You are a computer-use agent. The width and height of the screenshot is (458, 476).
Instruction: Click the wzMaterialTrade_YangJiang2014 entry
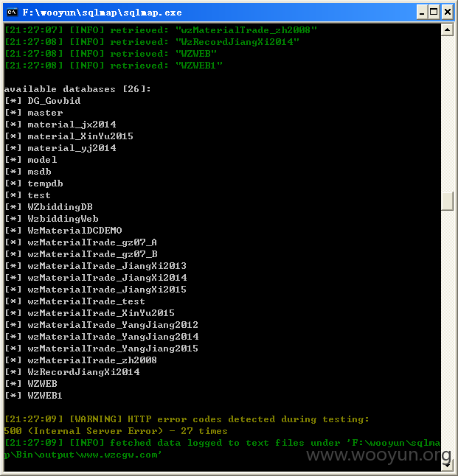(102, 337)
